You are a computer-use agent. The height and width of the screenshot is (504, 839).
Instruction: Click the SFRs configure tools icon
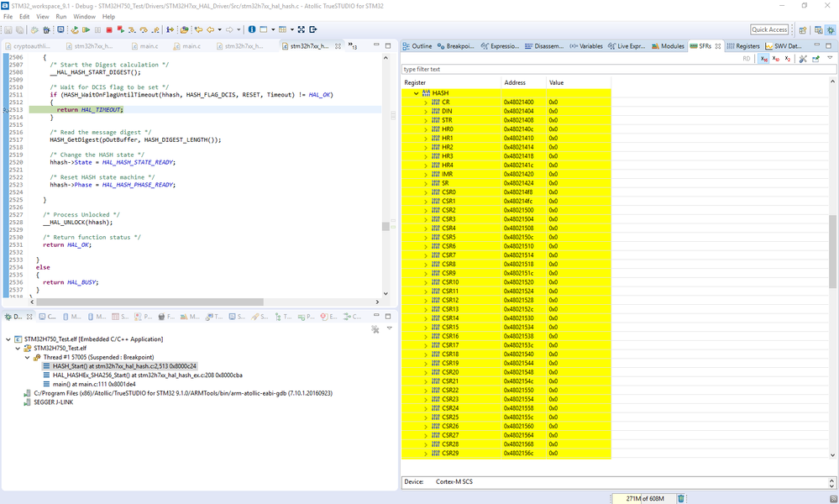(x=803, y=59)
